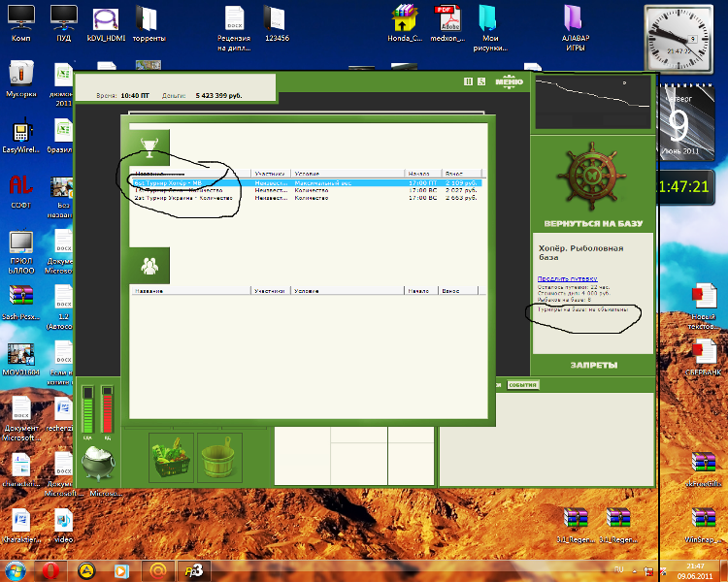Click the S icon next to pause
The width and height of the screenshot is (728, 582).
[481, 81]
